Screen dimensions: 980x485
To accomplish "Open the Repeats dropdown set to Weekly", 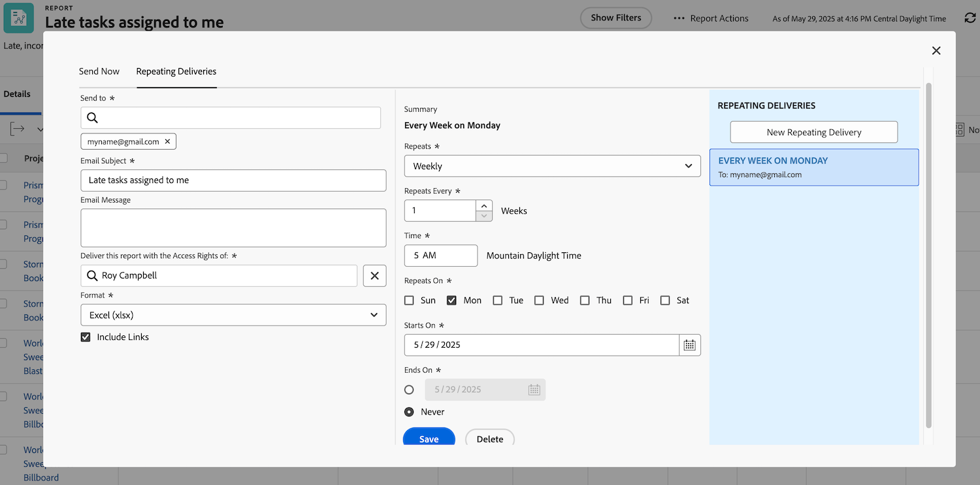I will (552, 166).
